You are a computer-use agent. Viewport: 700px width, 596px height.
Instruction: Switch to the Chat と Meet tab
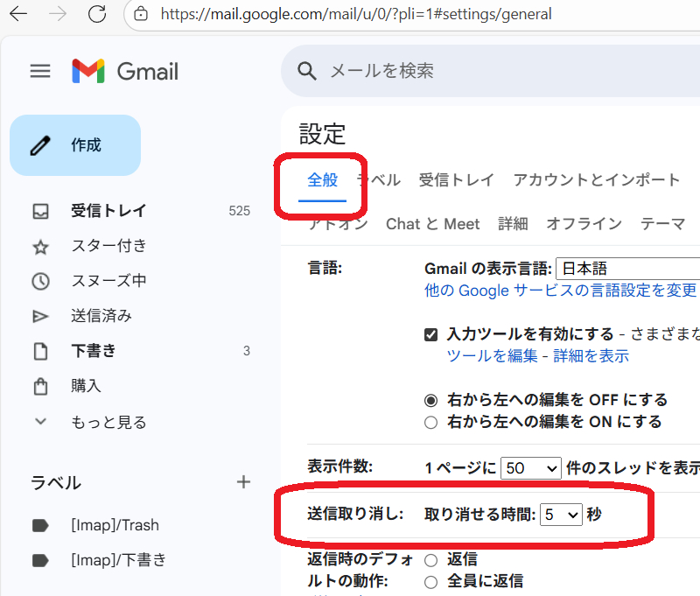(432, 224)
